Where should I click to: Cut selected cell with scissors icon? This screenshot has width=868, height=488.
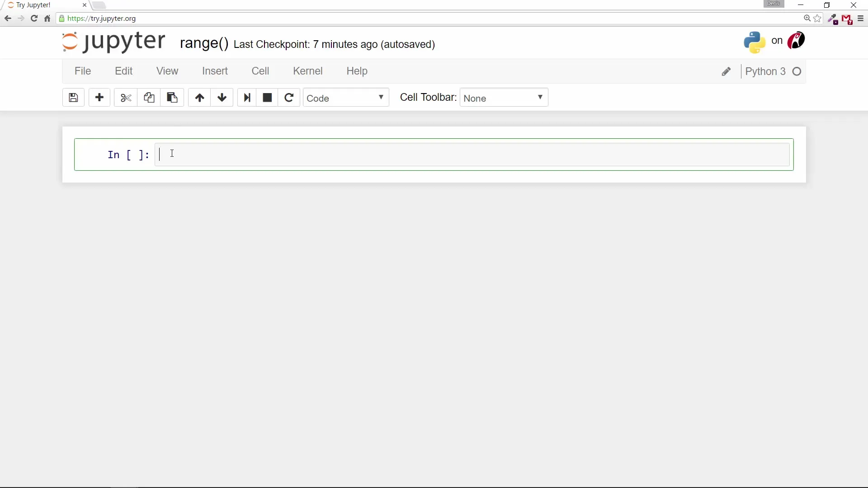pos(126,98)
